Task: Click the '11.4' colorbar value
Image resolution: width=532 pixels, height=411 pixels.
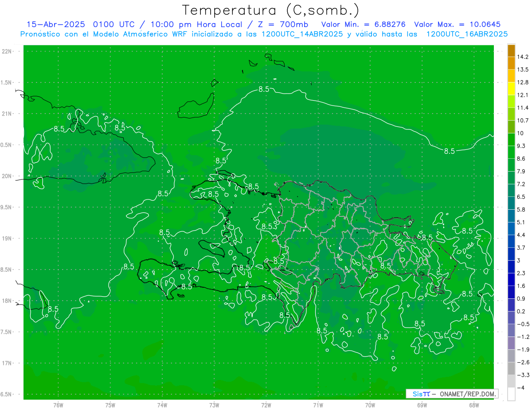Action: pos(523,108)
